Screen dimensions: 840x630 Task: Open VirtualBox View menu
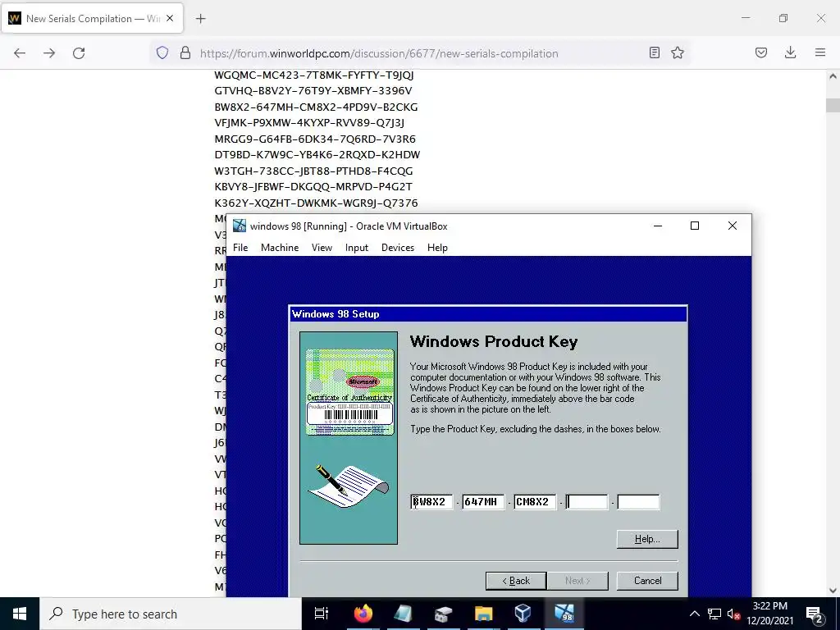[x=322, y=248]
